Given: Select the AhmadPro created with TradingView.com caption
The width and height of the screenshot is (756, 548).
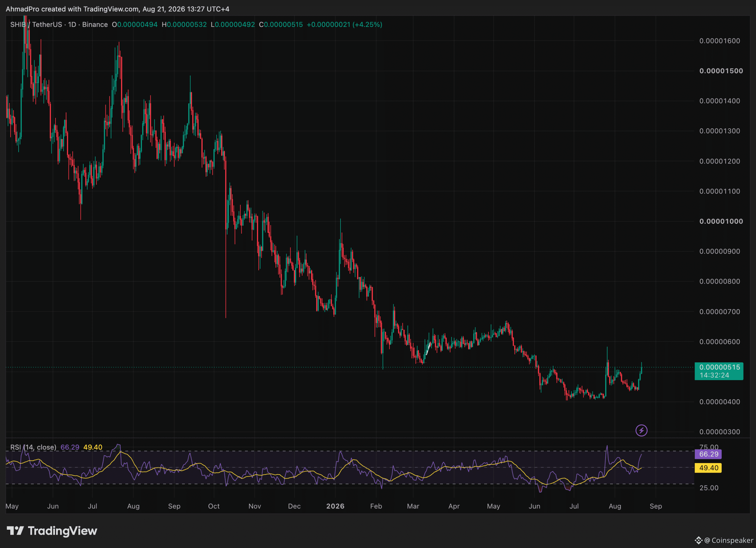Looking at the screenshot, I should 117,9.
